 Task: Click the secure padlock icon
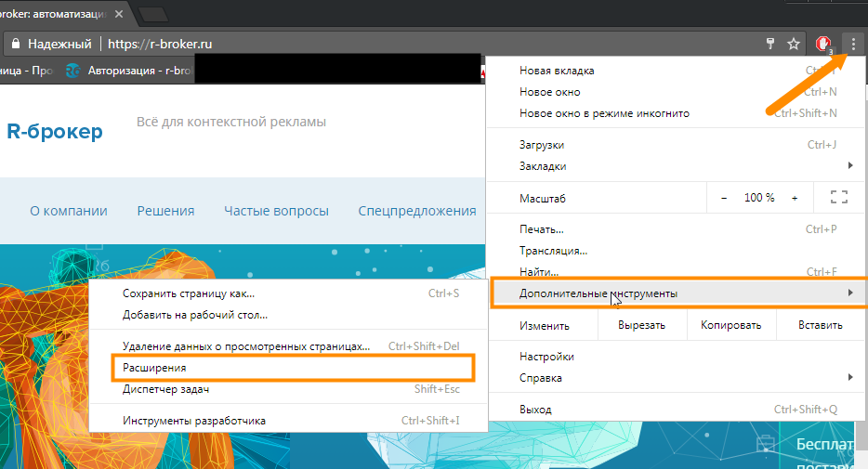pyautogui.click(x=16, y=44)
